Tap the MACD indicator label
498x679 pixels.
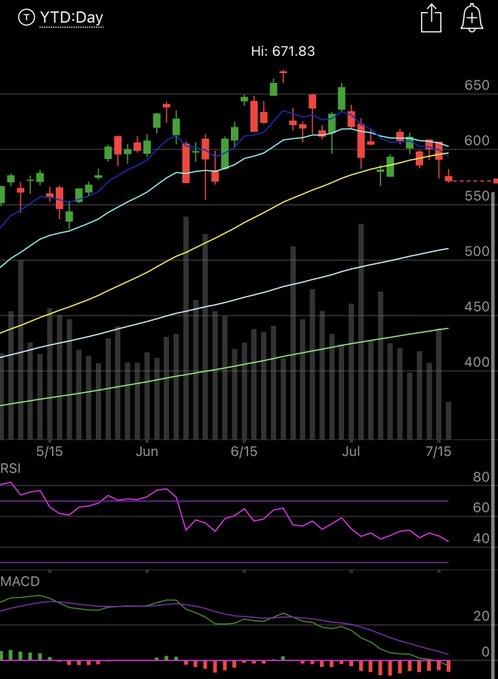[x=20, y=581]
